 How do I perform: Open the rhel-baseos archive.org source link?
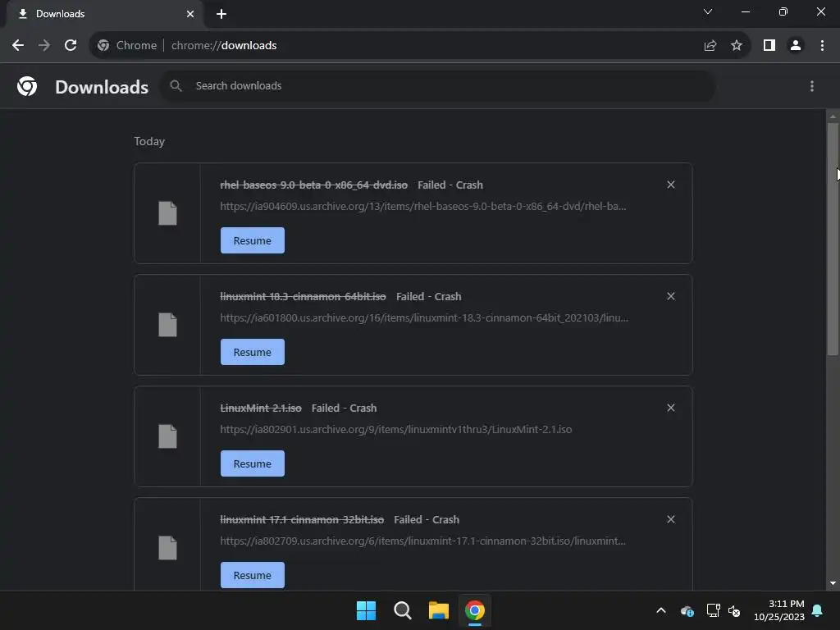click(x=422, y=206)
